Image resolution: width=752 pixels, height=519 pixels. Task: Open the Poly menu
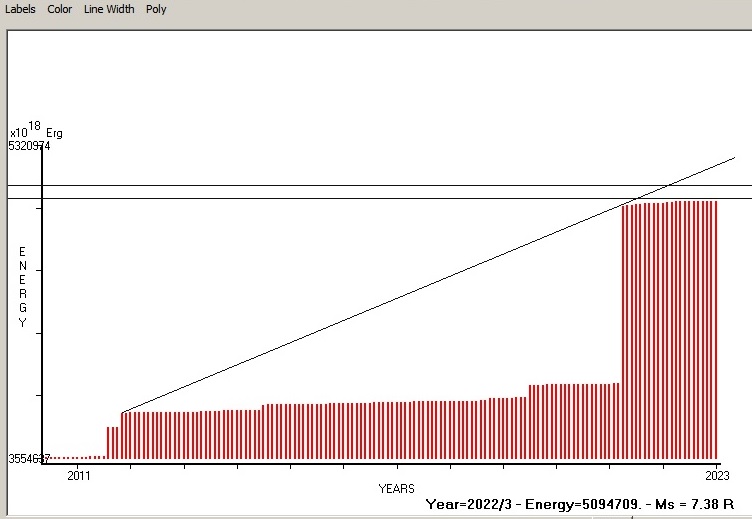[x=156, y=9]
